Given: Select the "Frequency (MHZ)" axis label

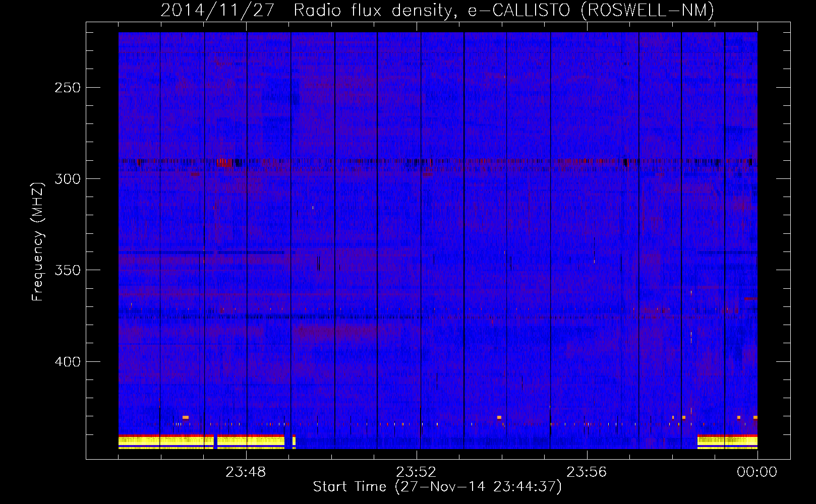Looking at the screenshot, I should click(x=38, y=242).
